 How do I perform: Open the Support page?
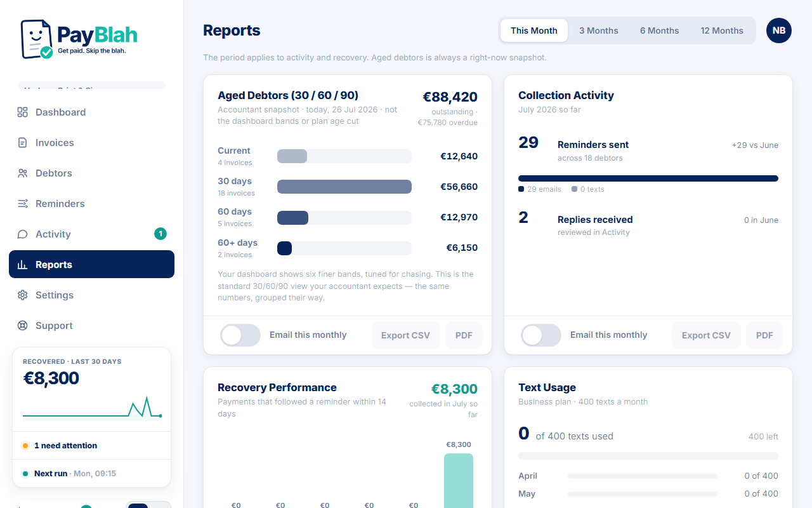pyautogui.click(x=91, y=326)
